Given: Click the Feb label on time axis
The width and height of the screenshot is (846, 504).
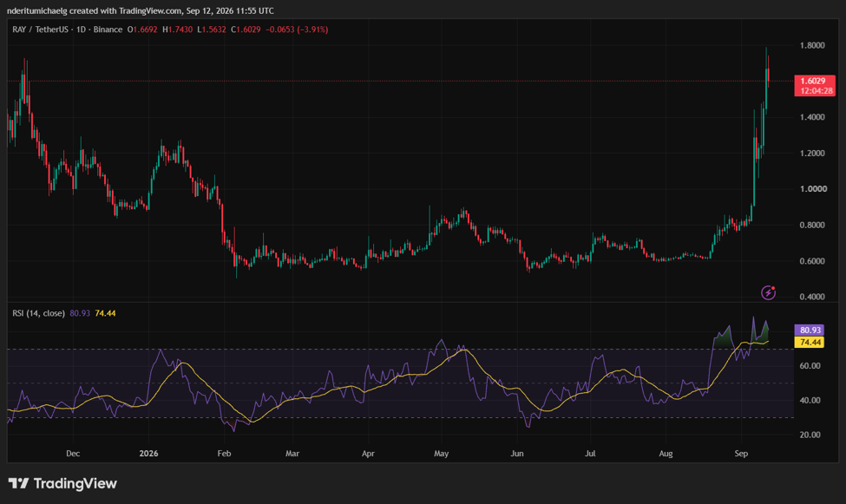Looking at the screenshot, I should tap(224, 454).
